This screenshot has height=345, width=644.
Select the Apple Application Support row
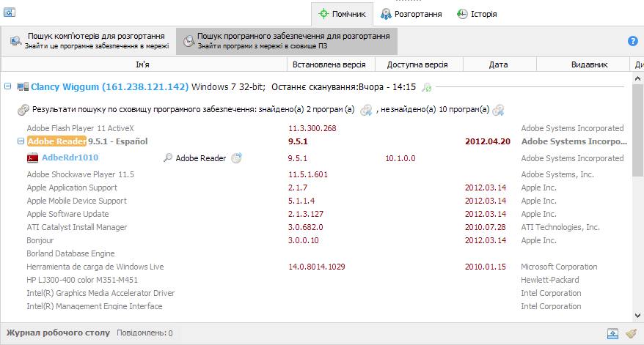[x=321, y=188]
